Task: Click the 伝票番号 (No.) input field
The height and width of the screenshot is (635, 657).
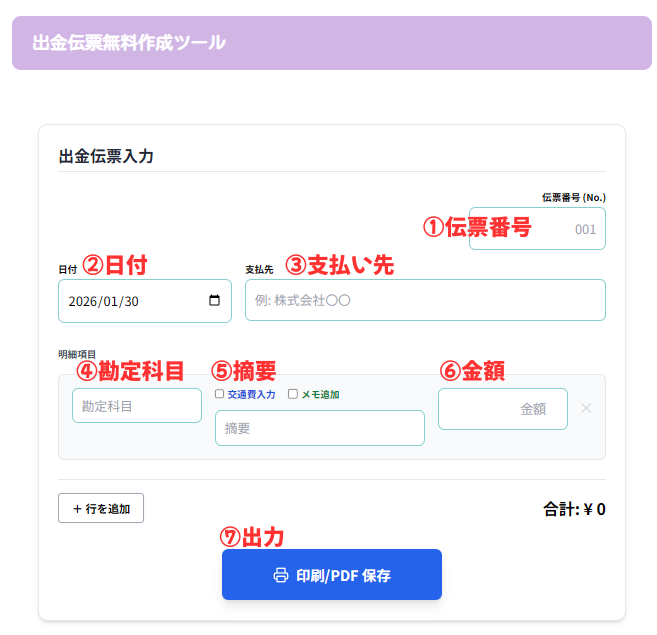Action: point(537,229)
